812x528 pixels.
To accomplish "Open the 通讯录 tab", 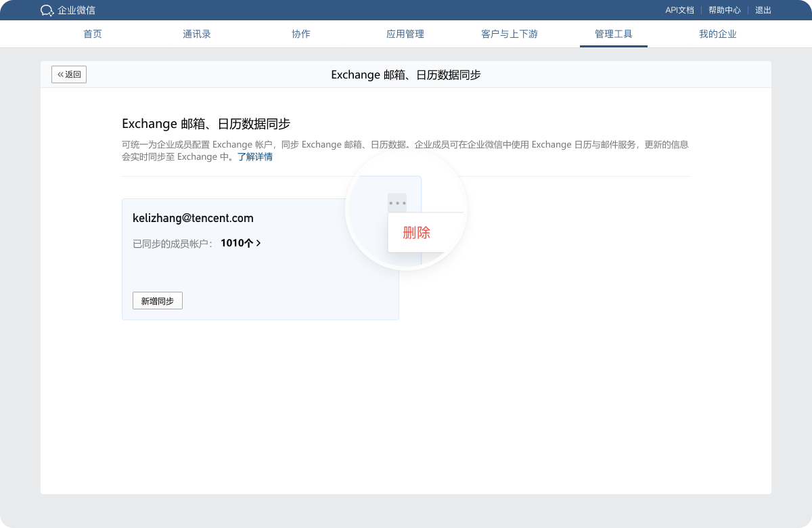I will click(197, 34).
